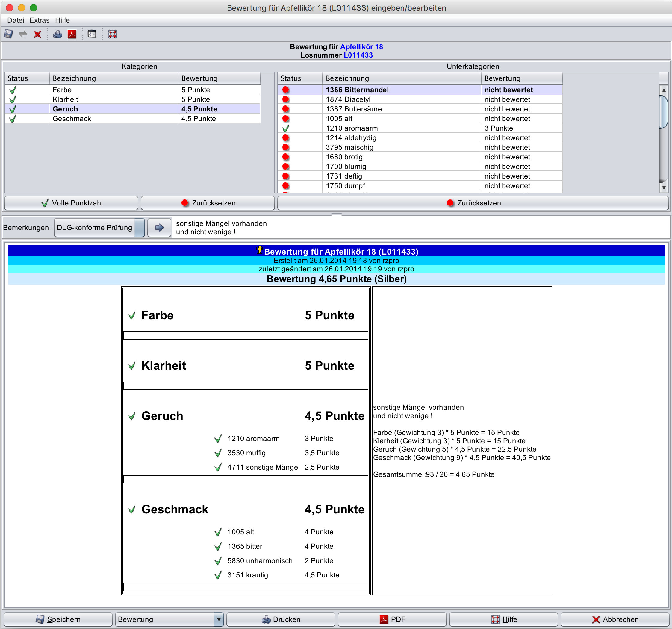Click the save floppy disk toolbar icon
Screen dimensions: 672x629
click(8, 34)
